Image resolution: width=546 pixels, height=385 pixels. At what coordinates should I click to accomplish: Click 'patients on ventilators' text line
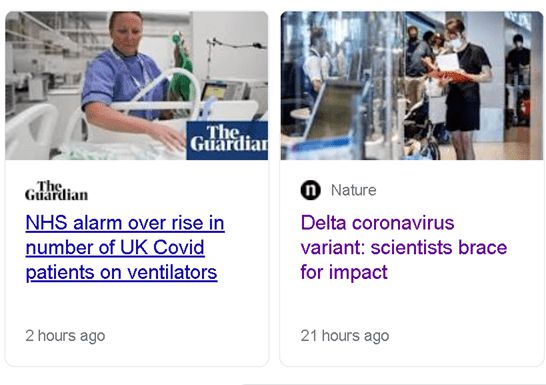pyautogui.click(x=122, y=273)
